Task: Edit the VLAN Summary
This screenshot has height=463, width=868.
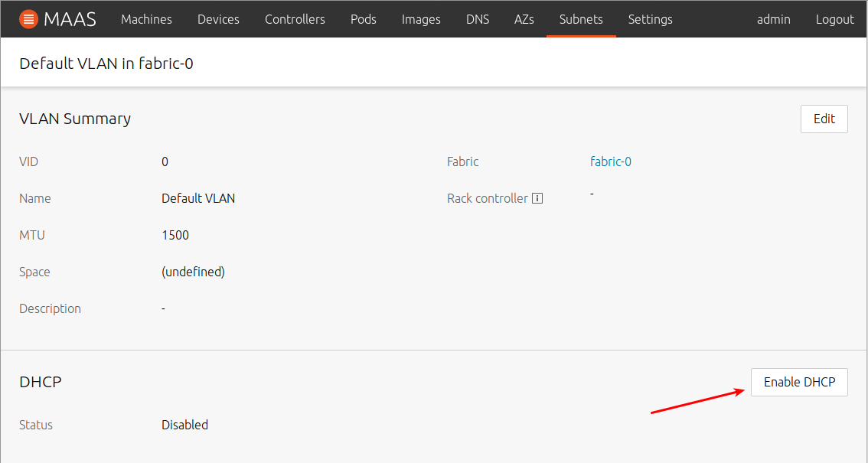Action: [x=824, y=119]
